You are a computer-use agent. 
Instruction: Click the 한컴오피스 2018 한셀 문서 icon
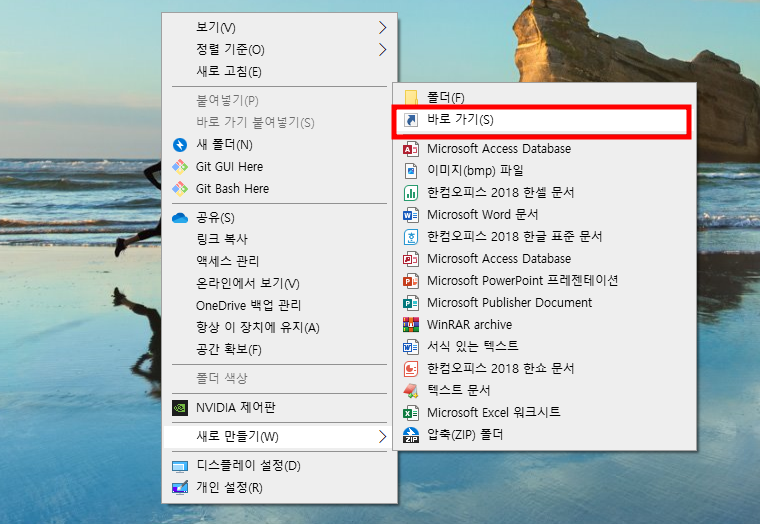[x=411, y=192]
